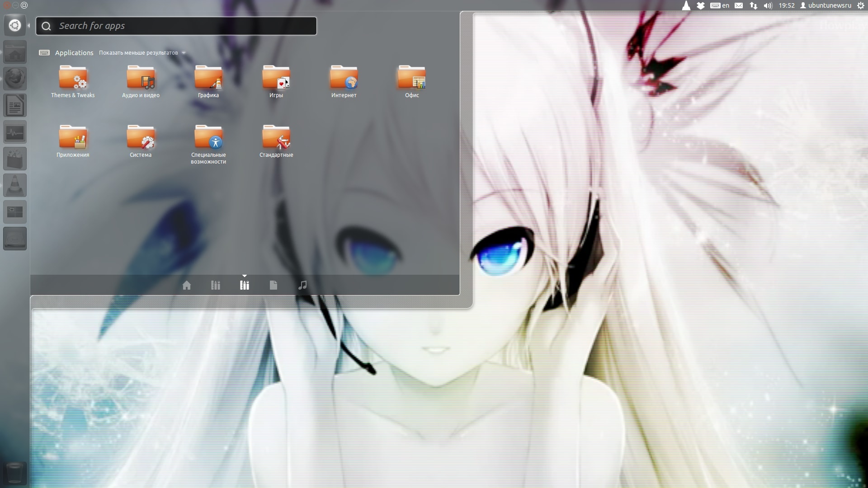This screenshot has height=488, width=868.
Task: Open the Dropbox indicator menu
Action: pyautogui.click(x=701, y=5)
